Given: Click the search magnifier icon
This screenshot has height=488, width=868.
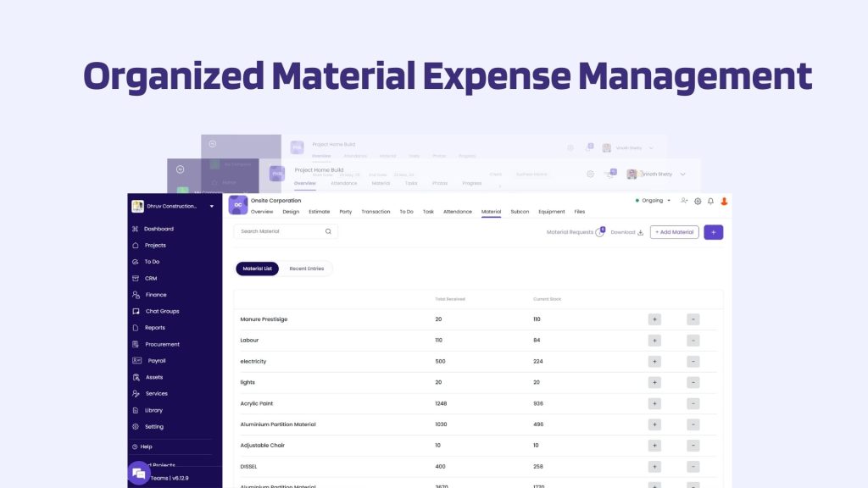Looking at the screenshot, I should 328,231.
